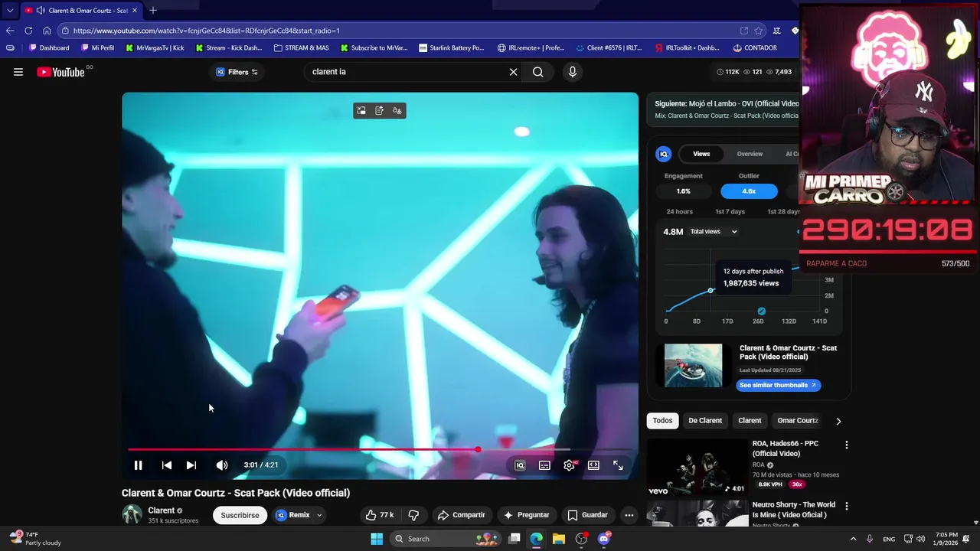Go to previous video in player
Viewport: 980px width, 551px height.
pos(166,465)
